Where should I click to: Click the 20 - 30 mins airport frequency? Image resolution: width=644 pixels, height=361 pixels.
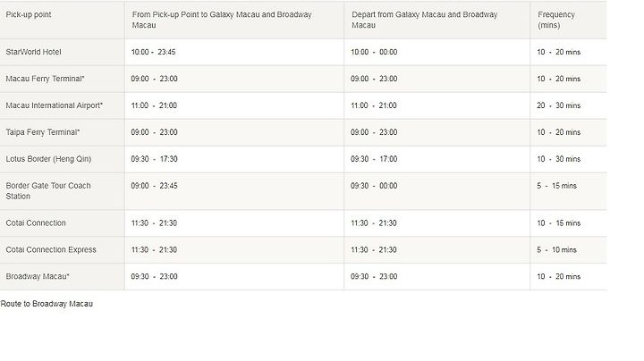tap(558, 105)
